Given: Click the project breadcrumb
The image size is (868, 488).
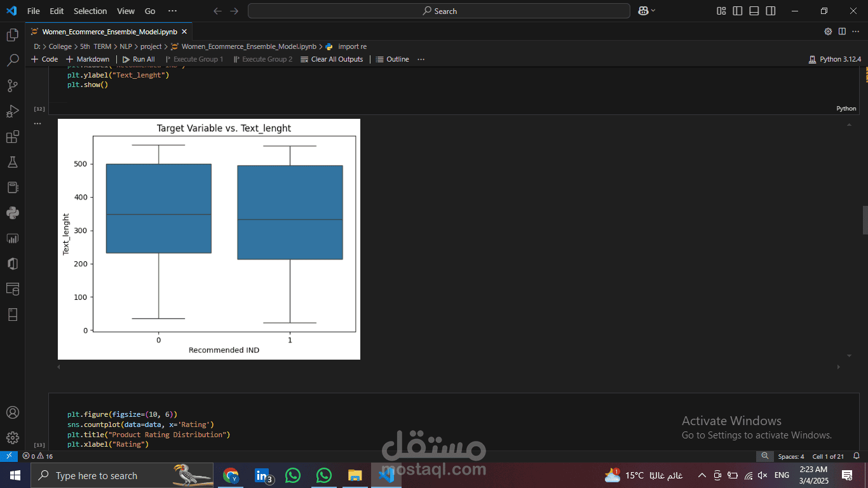Looking at the screenshot, I should tap(151, 46).
